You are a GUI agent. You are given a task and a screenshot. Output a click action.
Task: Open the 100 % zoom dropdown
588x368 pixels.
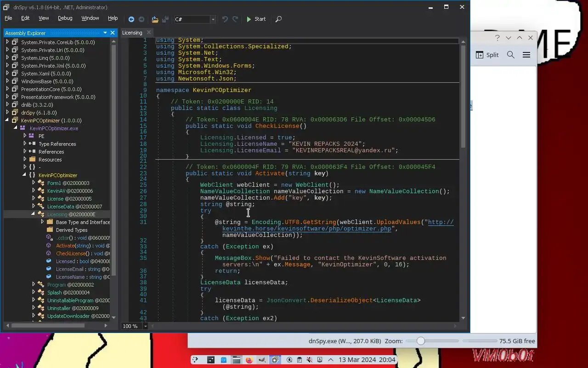(x=146, y=326)
